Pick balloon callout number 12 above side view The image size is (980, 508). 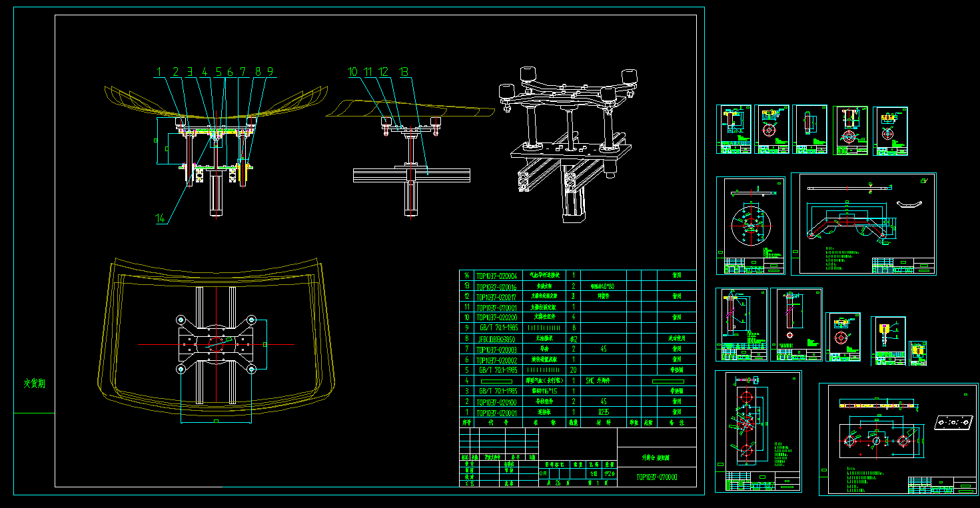pos(383,72)
